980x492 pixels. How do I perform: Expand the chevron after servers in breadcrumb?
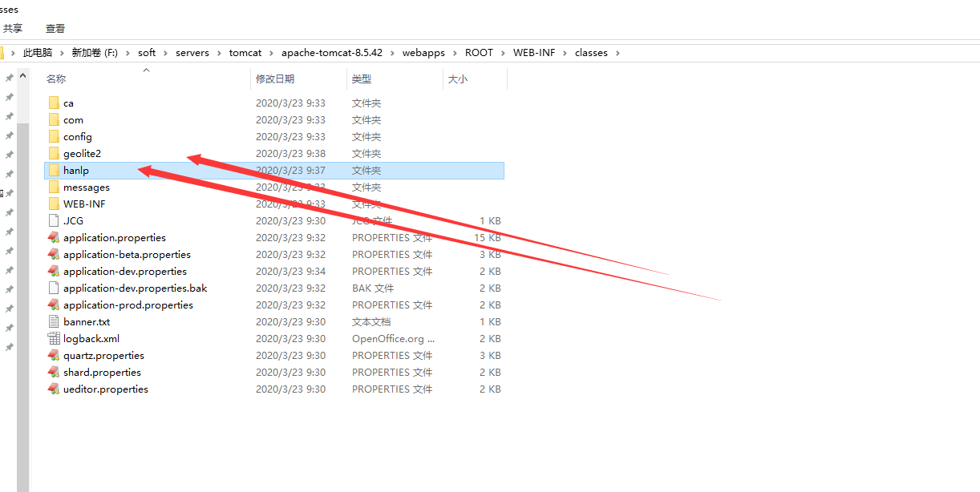(x=219, y=53)
